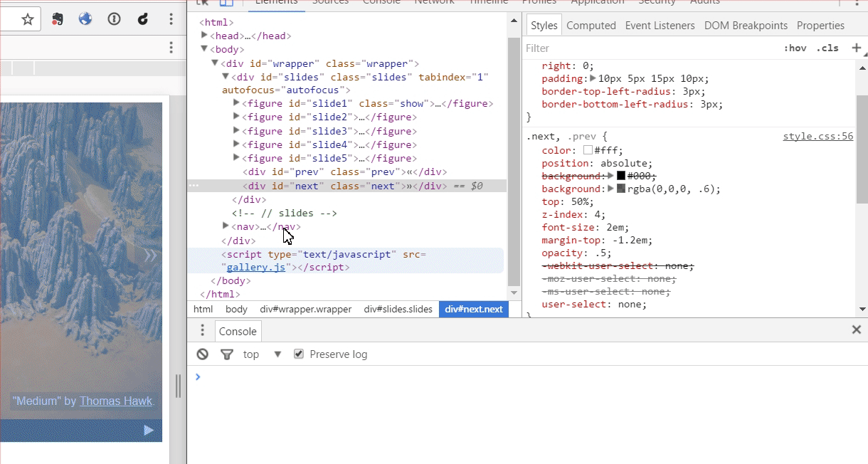This screenshot has height=464, width=868.
Task: Toggle the :hov element state button
Action: point(795,48)
